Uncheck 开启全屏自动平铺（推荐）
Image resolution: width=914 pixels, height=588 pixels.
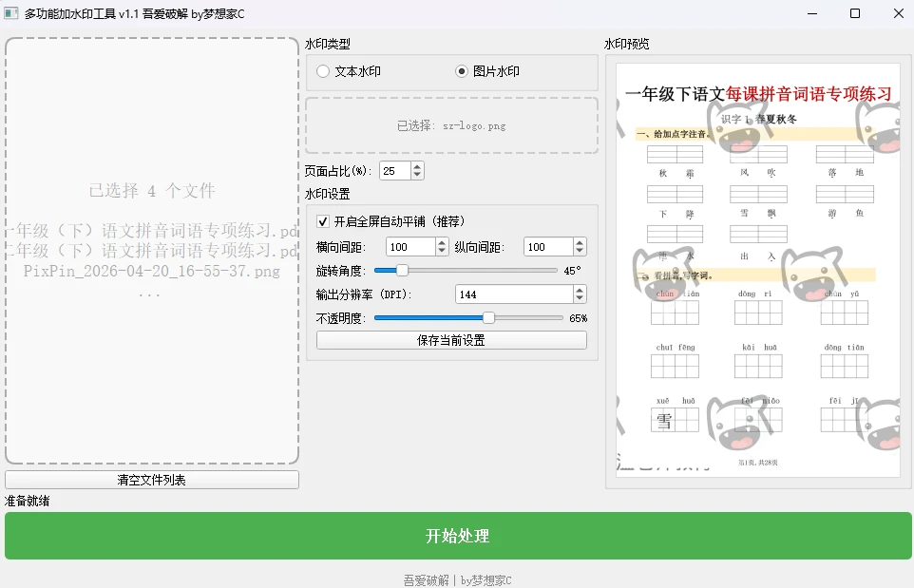321,220
